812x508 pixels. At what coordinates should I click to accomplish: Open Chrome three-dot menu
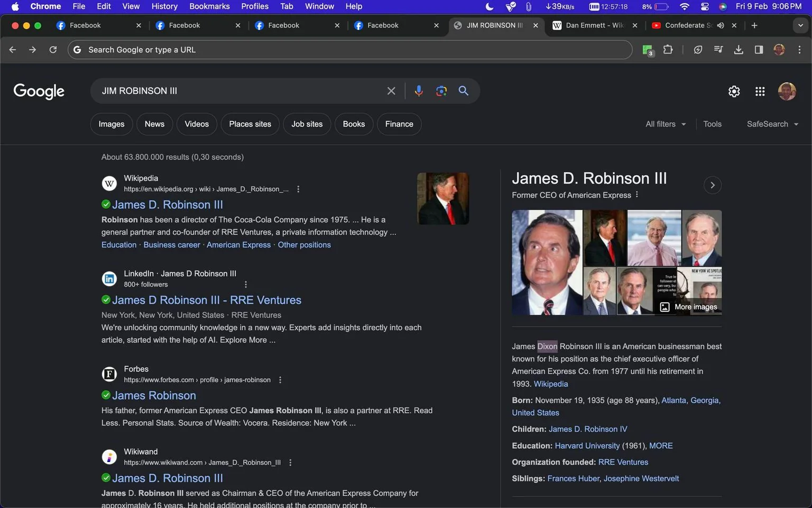tap(799, 50)
